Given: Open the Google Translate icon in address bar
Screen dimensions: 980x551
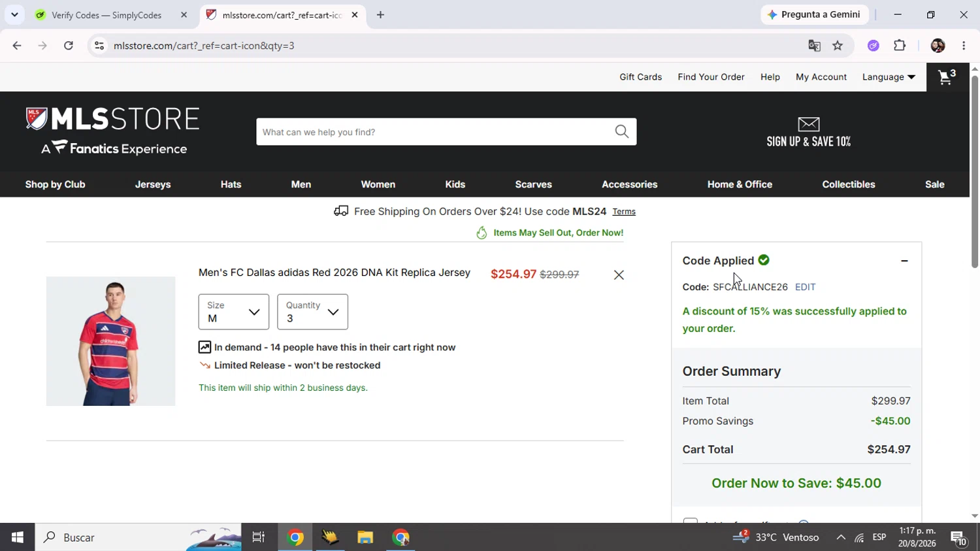Looking at the screenshot, I should point(814,46).
